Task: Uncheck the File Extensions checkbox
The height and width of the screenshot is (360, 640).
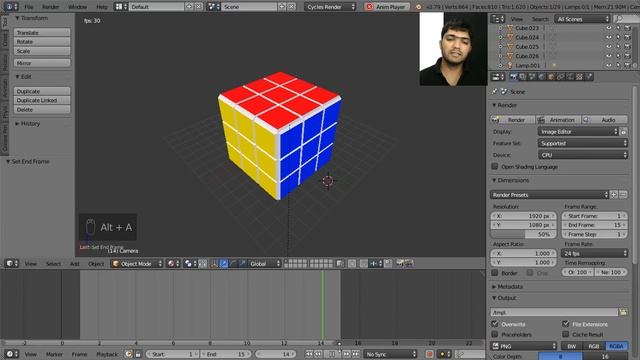Action: click(566, 324)
